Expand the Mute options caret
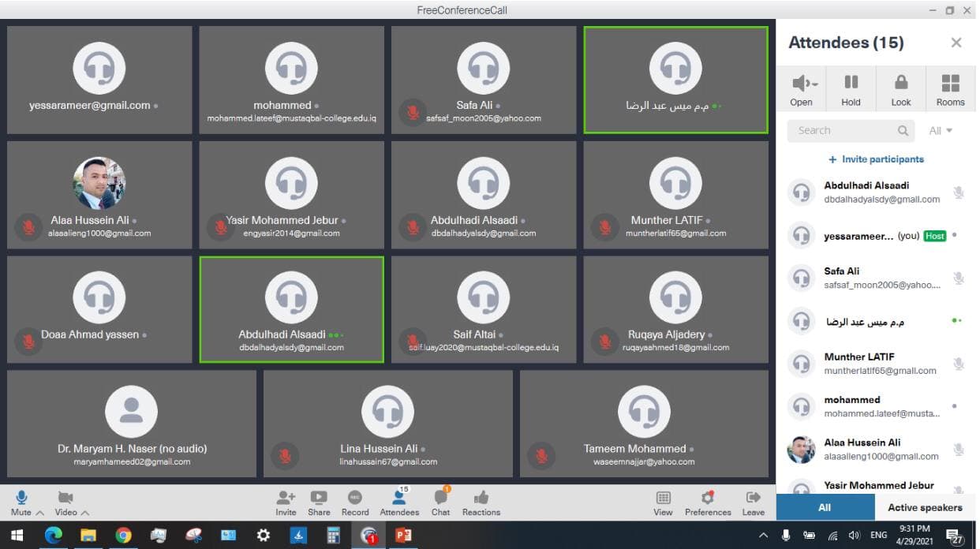Viewport: 980px width, 549px height. tap(40, 513)
